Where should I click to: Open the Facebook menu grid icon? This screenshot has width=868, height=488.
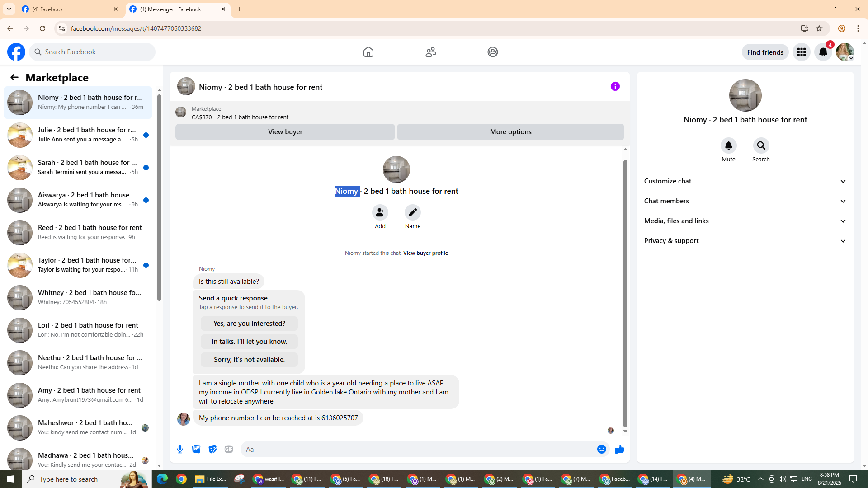coord(801,52)
